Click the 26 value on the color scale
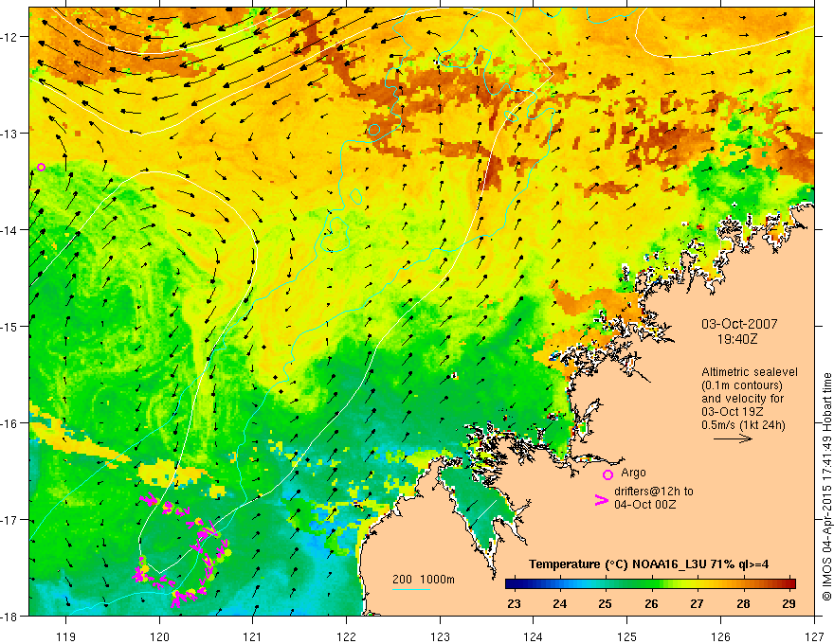This screenshot has width=834, height=644. pyautogui.click(x=651, y=603)
